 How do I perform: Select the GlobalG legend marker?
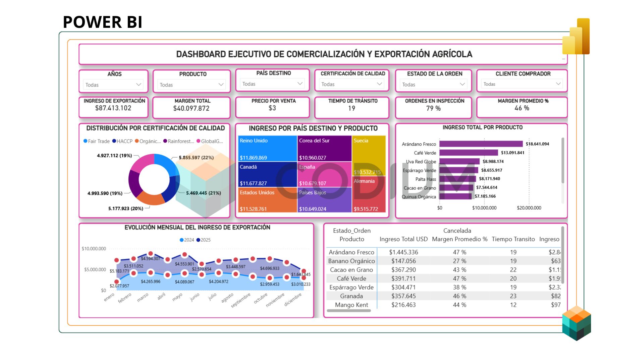point(198,141)
